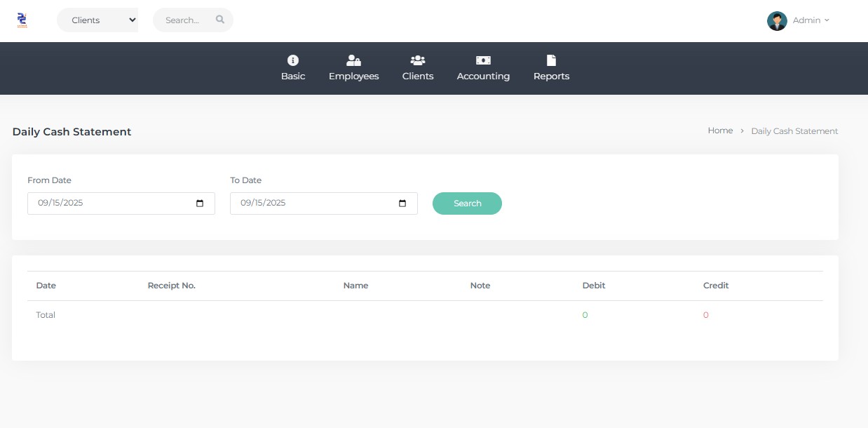Click the info icon above Basic

click(293, 60)
